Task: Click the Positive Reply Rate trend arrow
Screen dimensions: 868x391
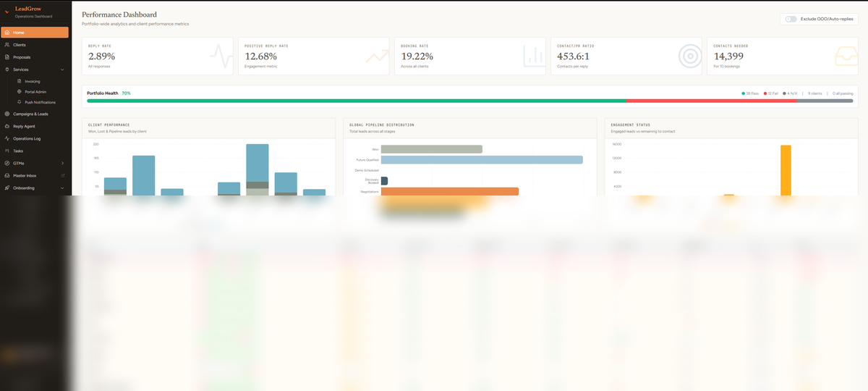Action: (x=377, y=55)
